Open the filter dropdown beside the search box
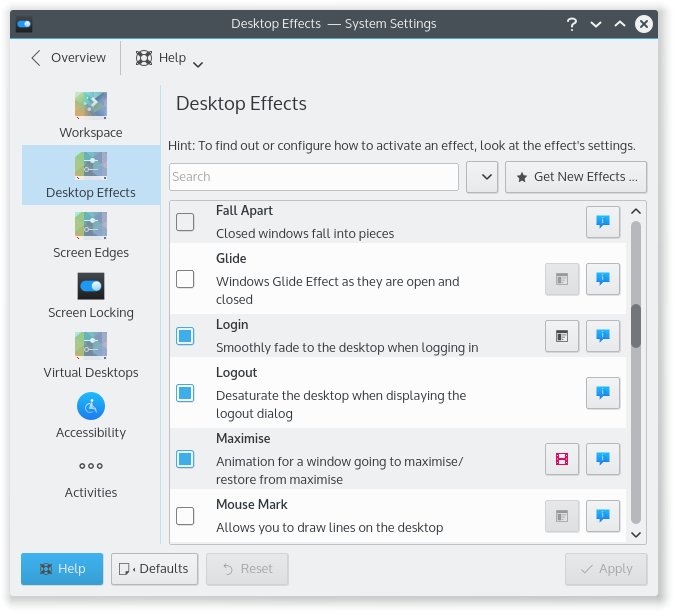Image resolution: width=674 pixels, height=612 pixels. pos(482,177)
